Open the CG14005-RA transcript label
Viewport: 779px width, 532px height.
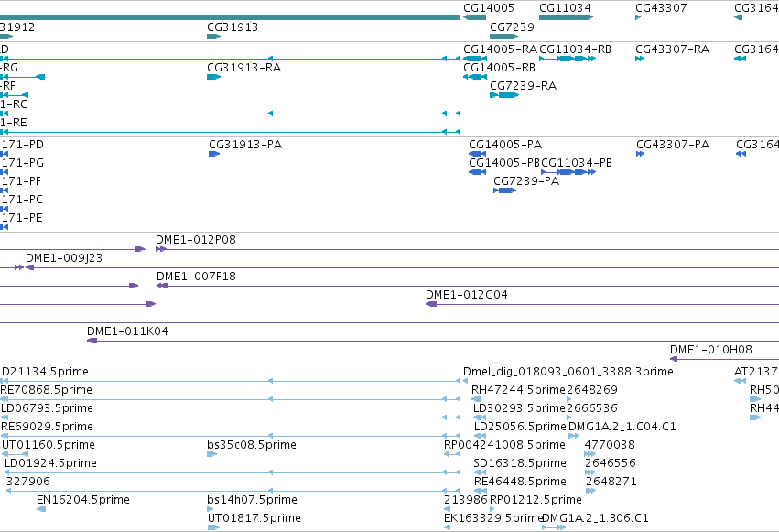(500, 49)
